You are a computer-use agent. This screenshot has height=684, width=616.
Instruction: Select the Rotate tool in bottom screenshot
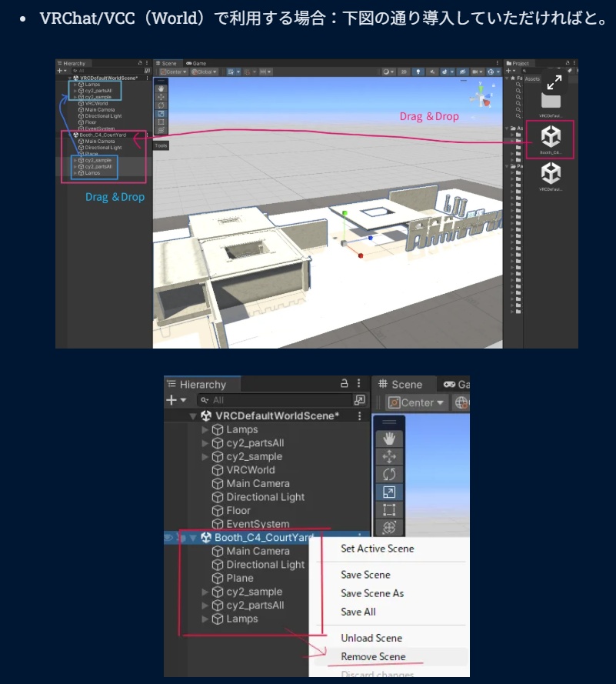click(389, 474)
